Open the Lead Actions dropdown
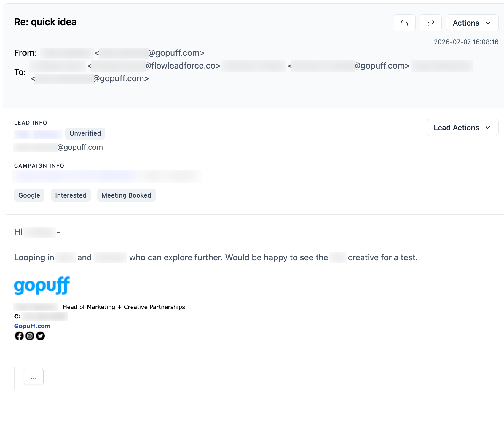This screenshot has height=430, width=504. pos(462,128)
